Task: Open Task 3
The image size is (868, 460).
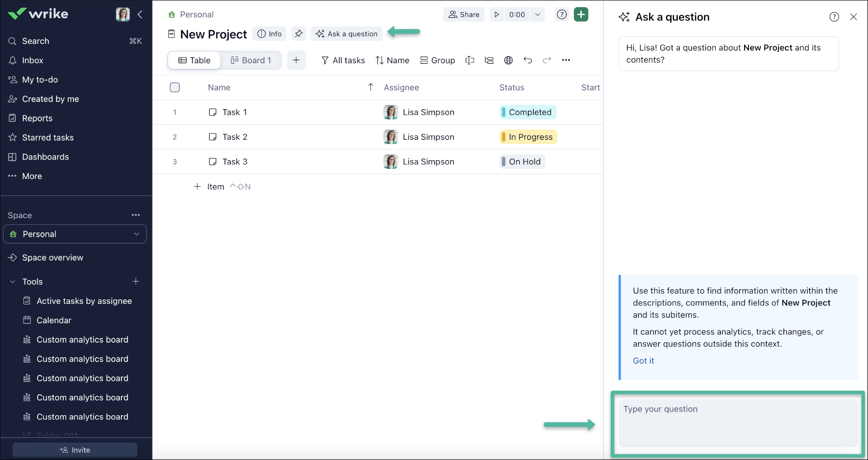Action: pyautogui.click(x=235, y=162)
